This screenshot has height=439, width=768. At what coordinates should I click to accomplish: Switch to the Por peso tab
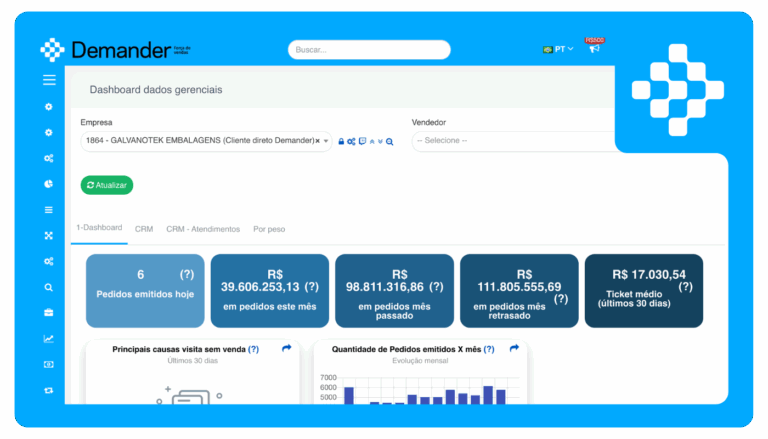point(269,229)
